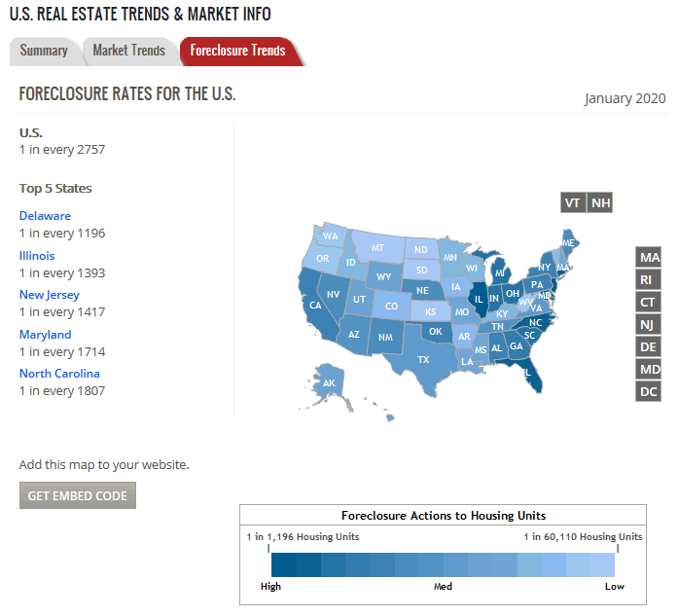Image resolution: width=679 pixels, height=616 pixels.
Task: Select the Foreclosure Trends tab
Action: (x=238, y=51)
